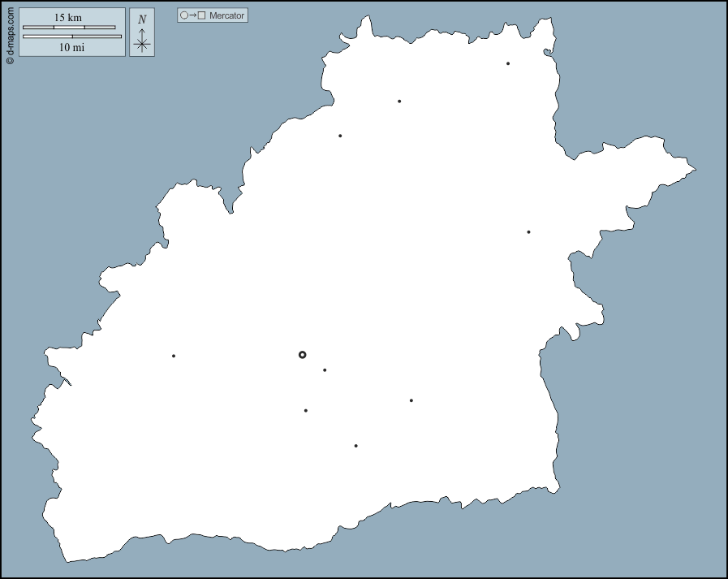Viewport: 728px width, 579px height.
Task: Select the northernmost city dot
Action: click(x=508, y=63)
